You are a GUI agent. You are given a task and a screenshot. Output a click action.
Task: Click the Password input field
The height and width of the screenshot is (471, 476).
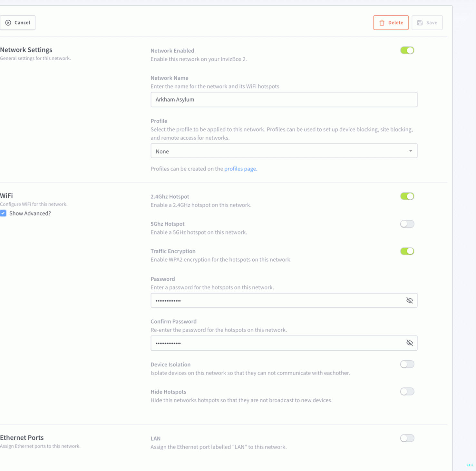coord(277,300)
